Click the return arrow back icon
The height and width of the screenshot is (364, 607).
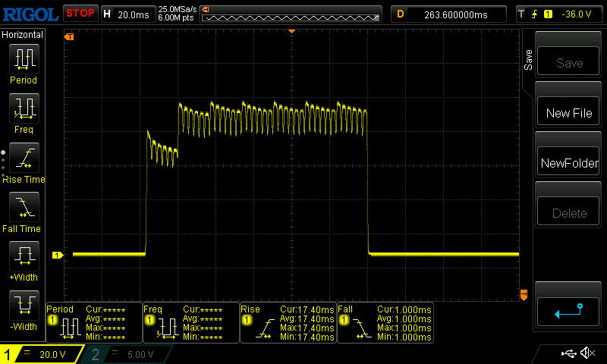568,310
